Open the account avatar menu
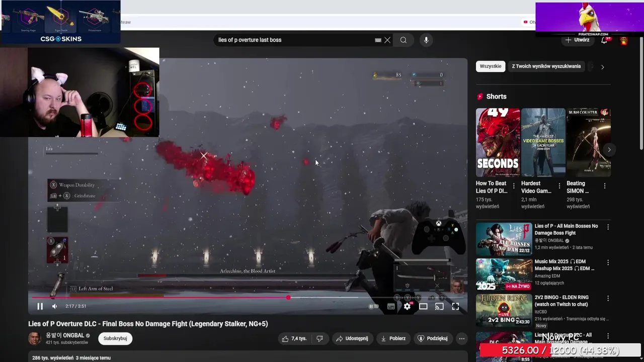The height and width of the screenshot is (362, 644). tap(624, 40)
